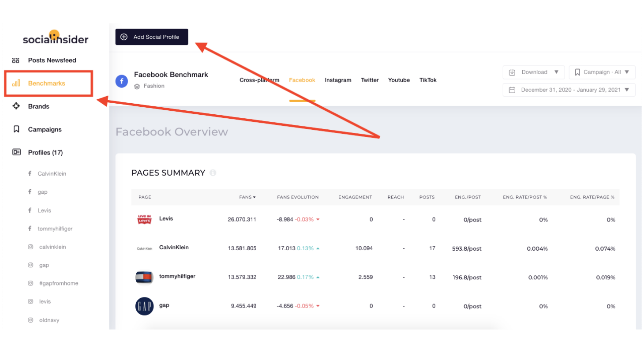Click CalvinKlein engagement value 10.094
Screen dimensions: 644x353
[364, 248]
